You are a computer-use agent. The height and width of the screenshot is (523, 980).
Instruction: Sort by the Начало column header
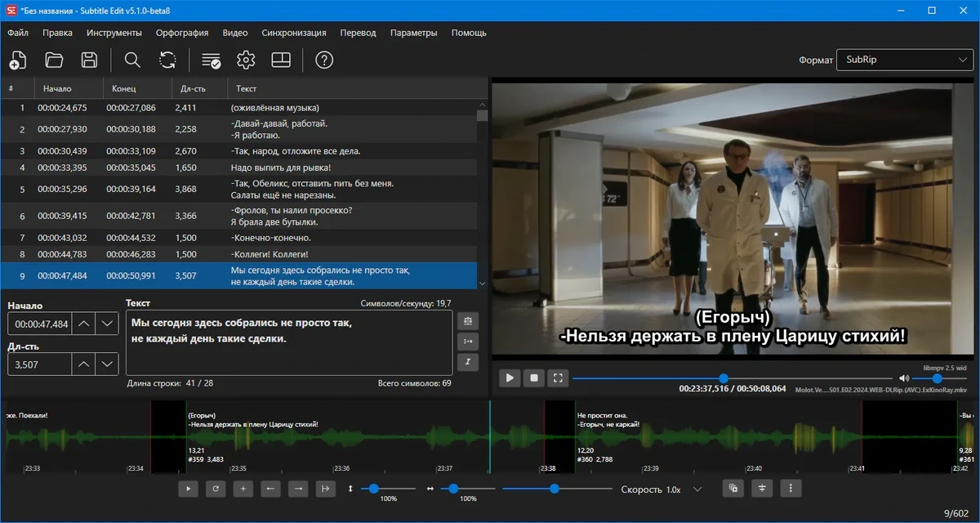pyautogui.click(x=69, y=88)
